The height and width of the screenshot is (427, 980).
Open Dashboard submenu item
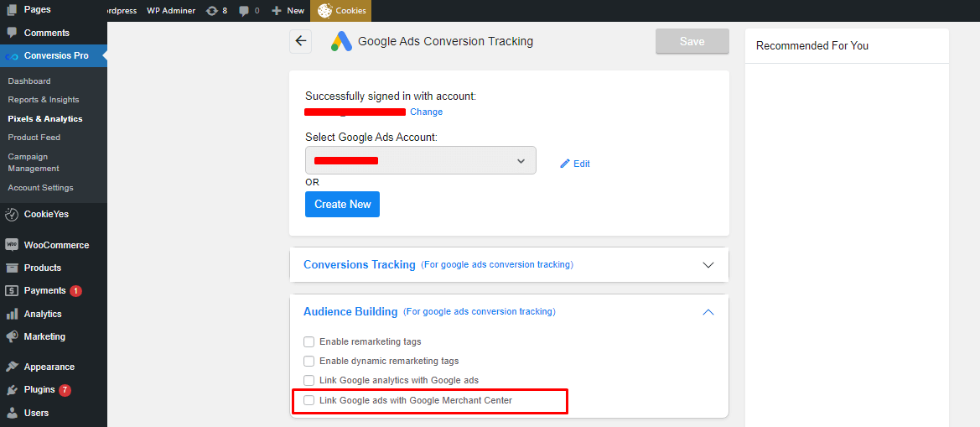tap(29, 81)
